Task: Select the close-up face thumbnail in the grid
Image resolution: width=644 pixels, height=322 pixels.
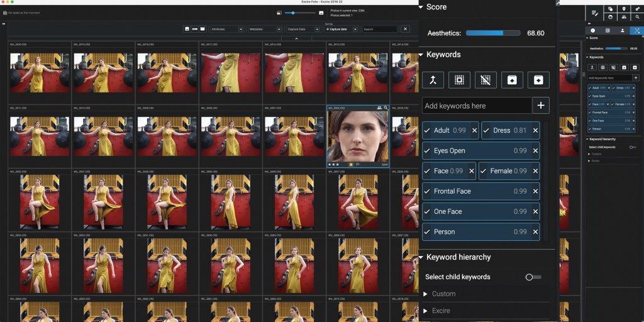Action: point(358,136)
